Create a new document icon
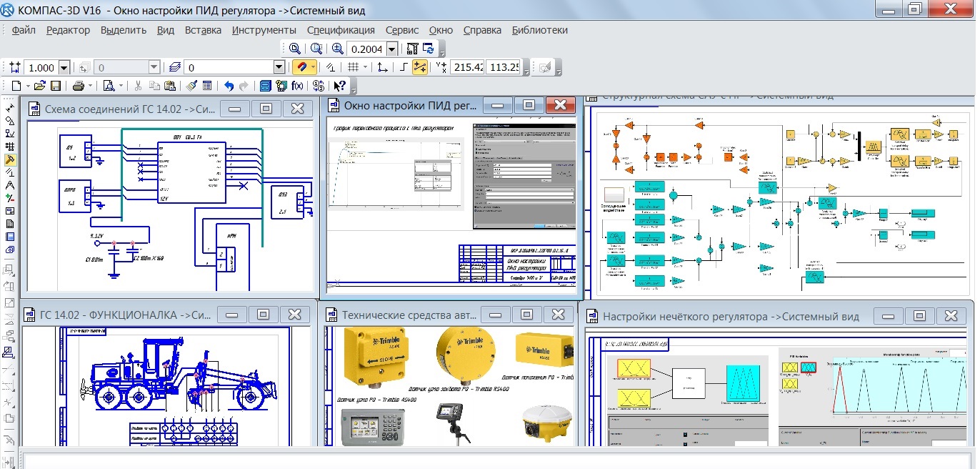Screen dimensions: 980x469 coord(16,86)
